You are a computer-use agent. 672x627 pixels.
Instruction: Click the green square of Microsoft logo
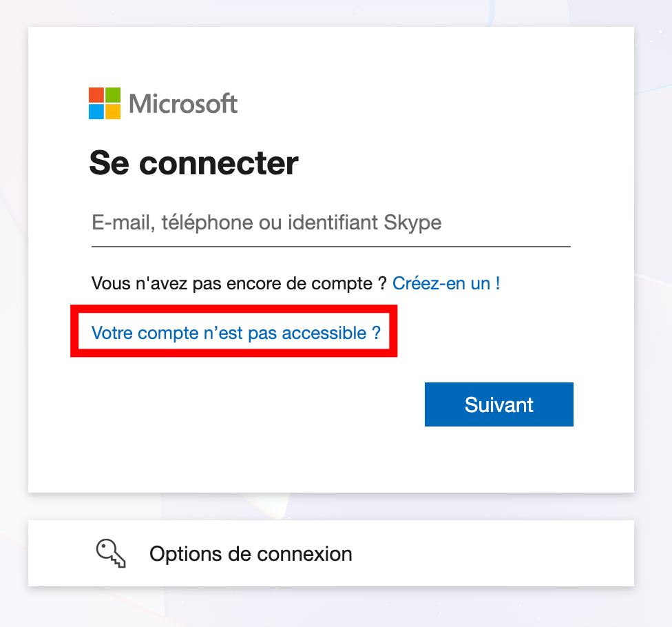pyautogui.click(x=113, y=94)
